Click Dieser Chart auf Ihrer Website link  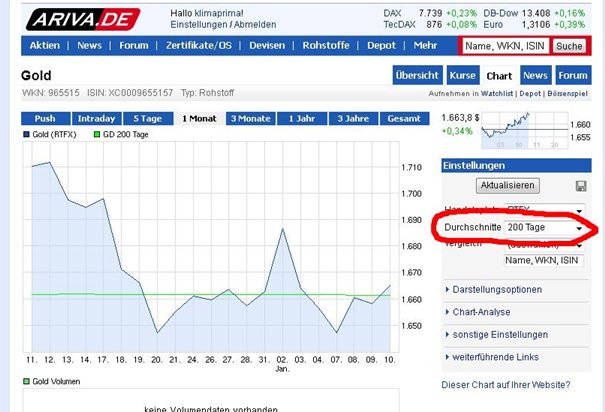point(505,385)
